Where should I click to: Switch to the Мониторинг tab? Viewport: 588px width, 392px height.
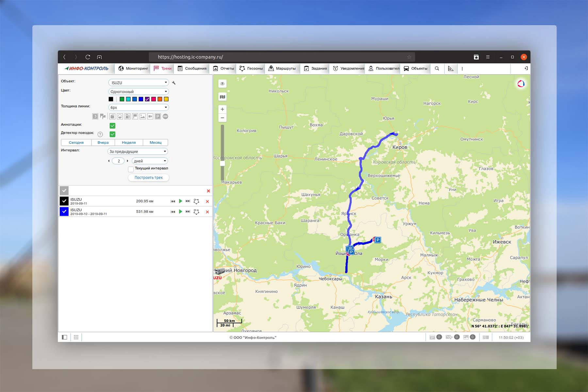tap(133, 68)
